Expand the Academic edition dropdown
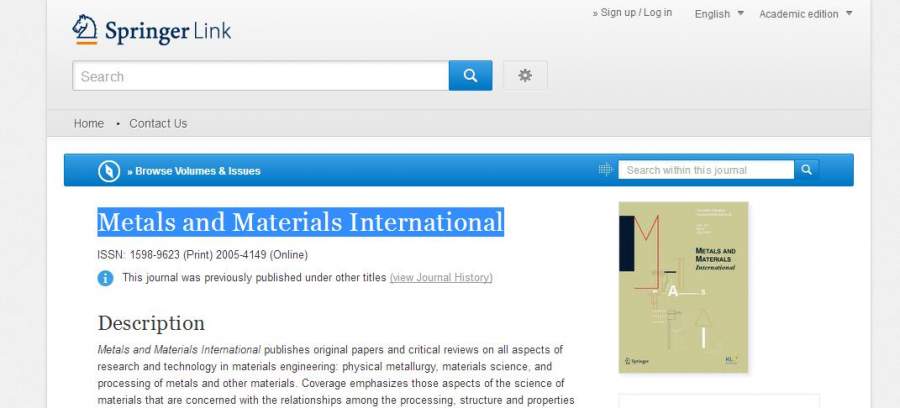Viewport: 900px width, 408px height. (x=805, y=14)
